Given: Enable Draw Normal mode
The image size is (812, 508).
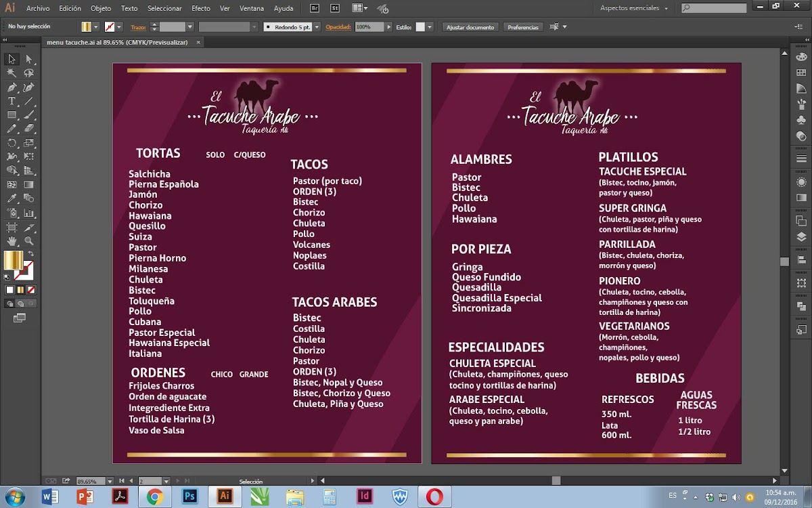Looking at the screenshot, I should [10, 303].
